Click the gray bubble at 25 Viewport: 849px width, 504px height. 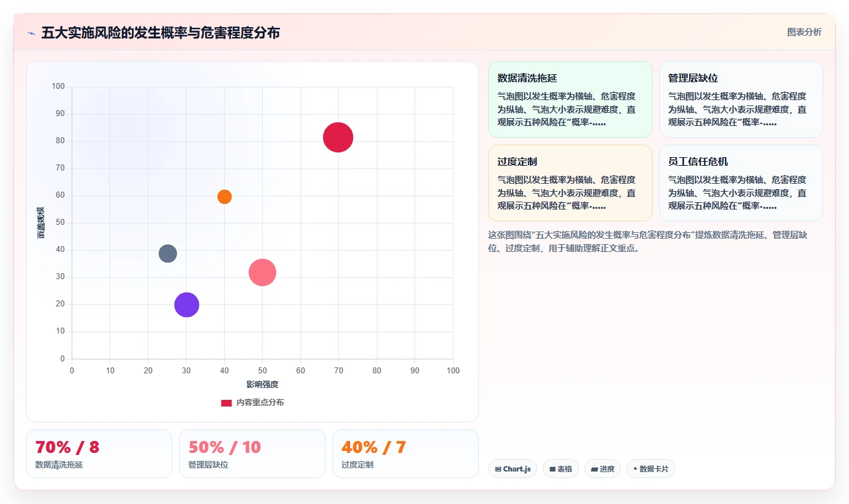(x=168, y=253)
